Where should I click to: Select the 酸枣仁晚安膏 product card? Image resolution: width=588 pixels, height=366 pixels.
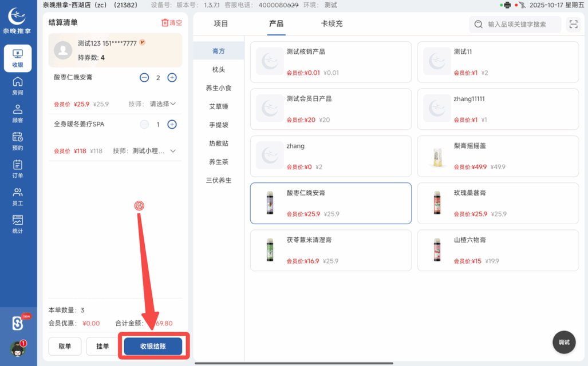(x=330, y=203)
